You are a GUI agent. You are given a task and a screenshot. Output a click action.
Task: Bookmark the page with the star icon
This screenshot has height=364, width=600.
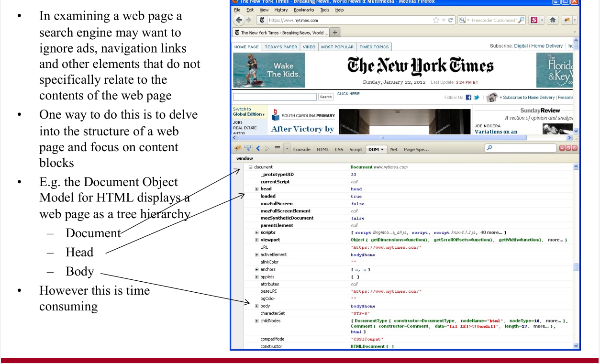click(436, 20)
